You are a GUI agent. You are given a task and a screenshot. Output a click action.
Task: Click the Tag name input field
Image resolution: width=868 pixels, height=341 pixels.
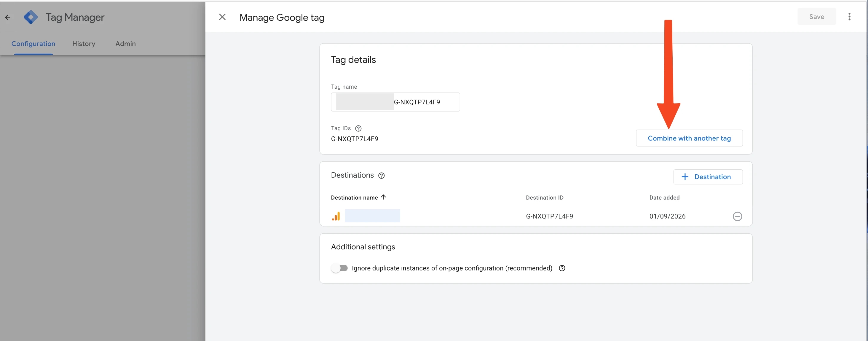point(395,102)
